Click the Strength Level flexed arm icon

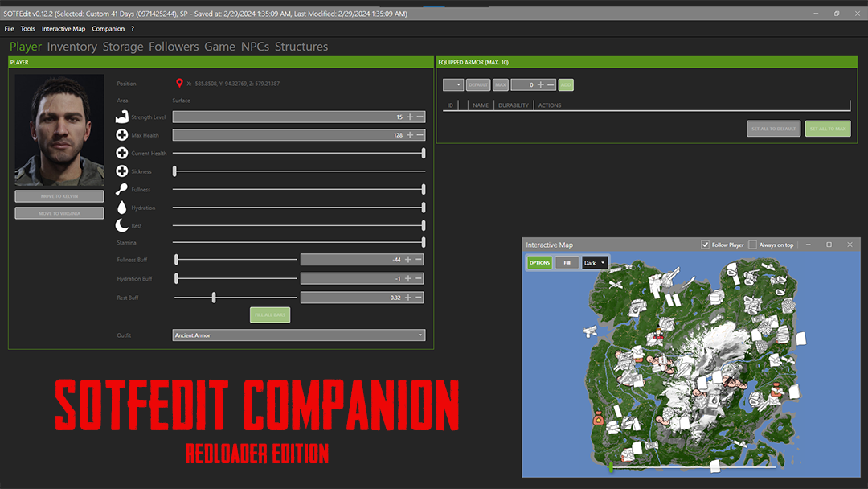[x=122, y=117]
